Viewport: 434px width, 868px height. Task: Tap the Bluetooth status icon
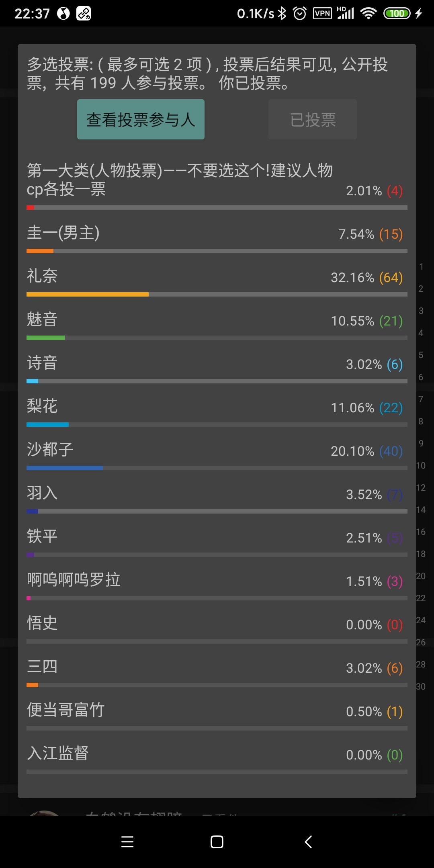pyautogui.click(x=283, y=14)
